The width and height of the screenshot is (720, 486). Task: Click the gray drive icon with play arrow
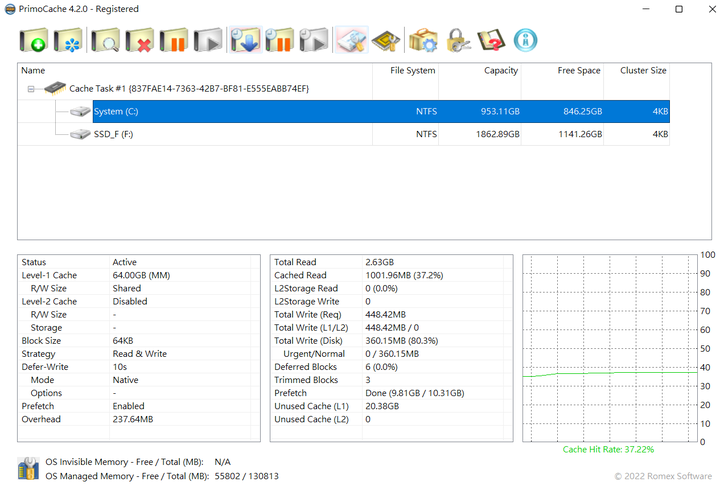tap(208, 40)
